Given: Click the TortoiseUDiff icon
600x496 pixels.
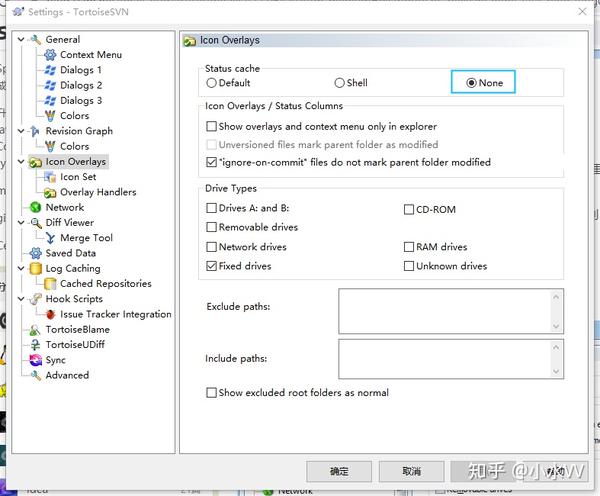Looking at the screenshot, I should coord(35,345).
